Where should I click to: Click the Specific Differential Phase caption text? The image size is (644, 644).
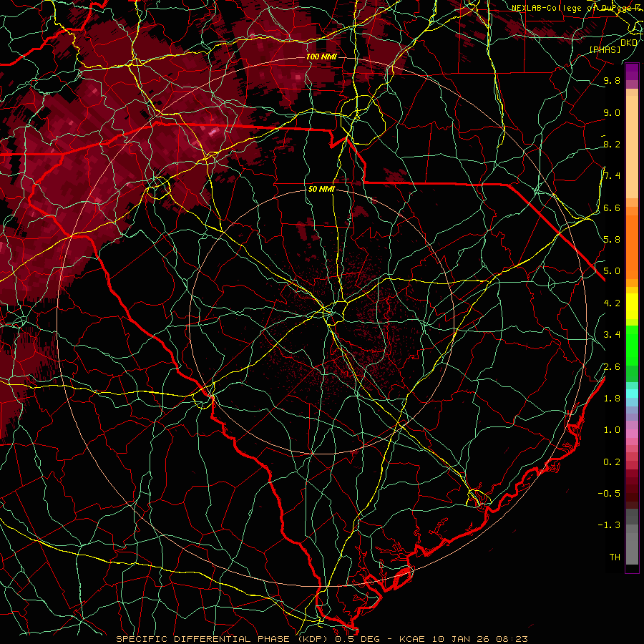223,639
